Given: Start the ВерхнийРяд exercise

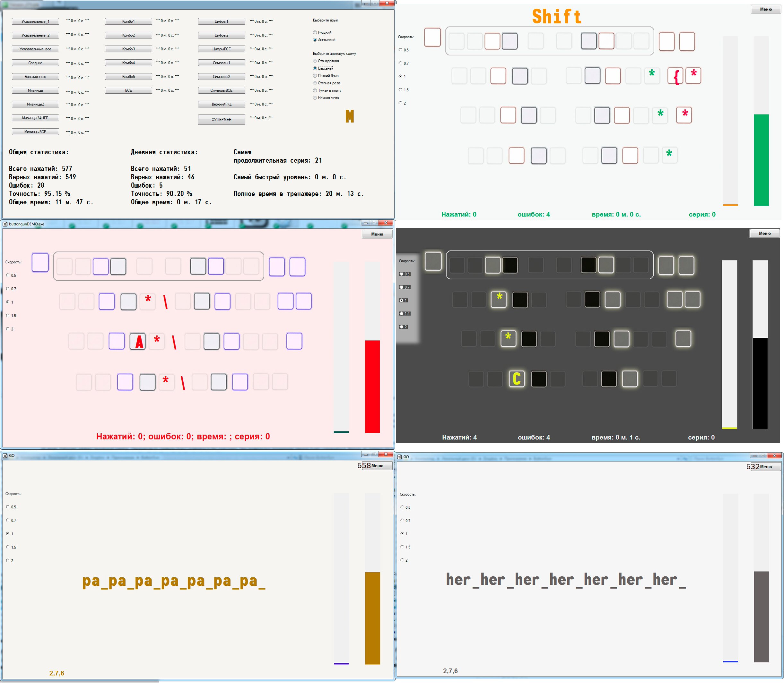Looking at the screenshot, I should pyautogui.click(x=221, y=104).
